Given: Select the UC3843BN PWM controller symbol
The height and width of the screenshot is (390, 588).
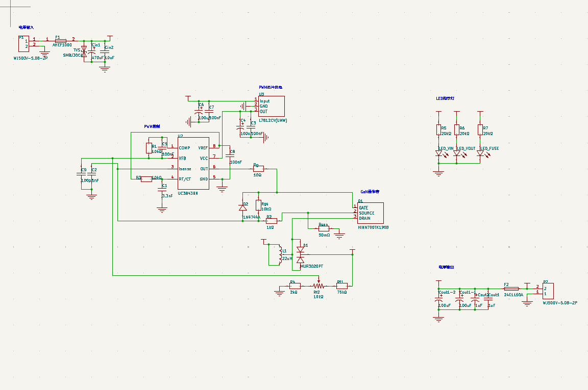Looking at the screenshot, I should tap(193, 163).
